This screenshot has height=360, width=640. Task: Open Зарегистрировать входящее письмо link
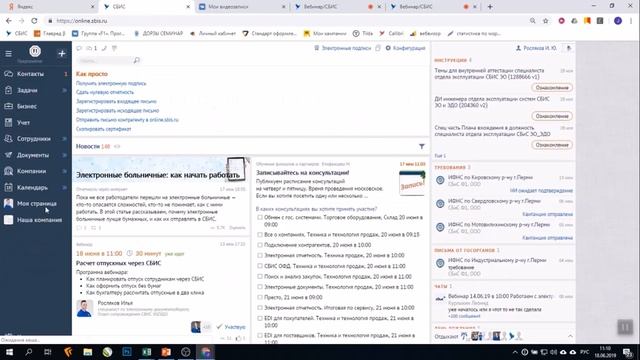click(x=116, y=101)
